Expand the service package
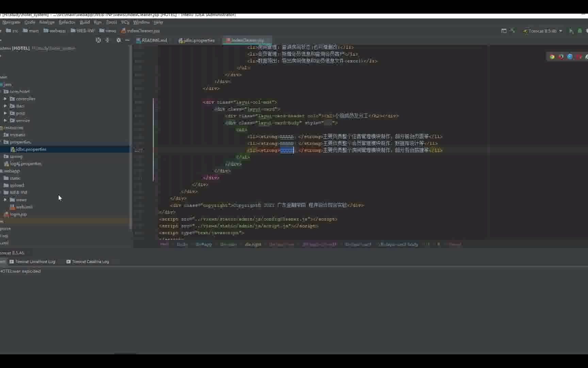This screenshot has width=588, height=368. point(5,121)
